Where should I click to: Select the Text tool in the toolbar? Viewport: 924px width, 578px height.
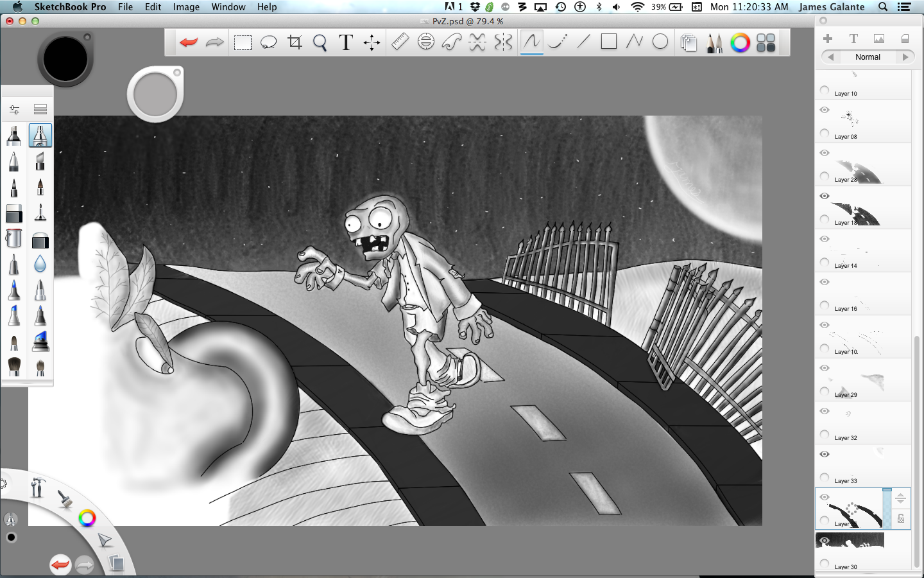[x=345, y=42]
